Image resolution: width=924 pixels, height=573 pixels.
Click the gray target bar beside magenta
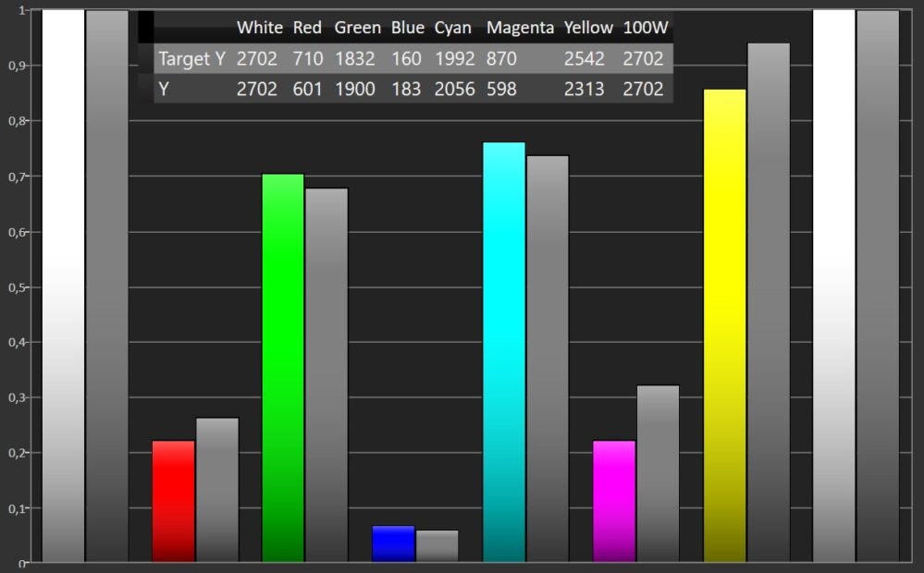click(659, 473)
